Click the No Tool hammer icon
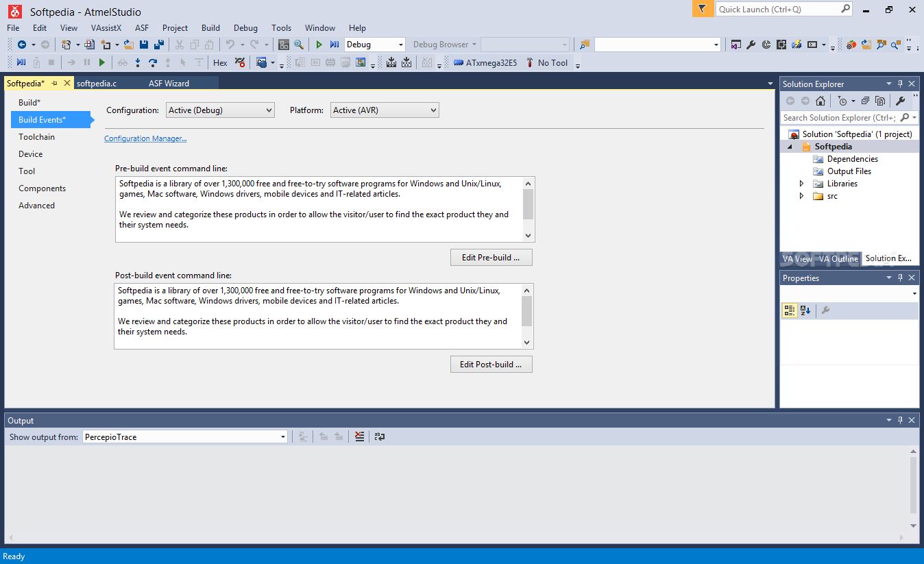 tap(530, 62)
